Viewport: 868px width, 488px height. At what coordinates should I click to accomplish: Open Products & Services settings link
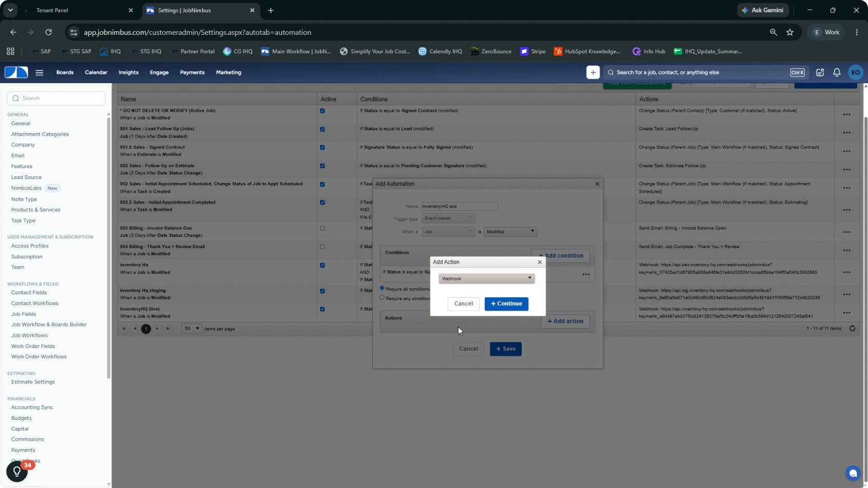(36, 210)
